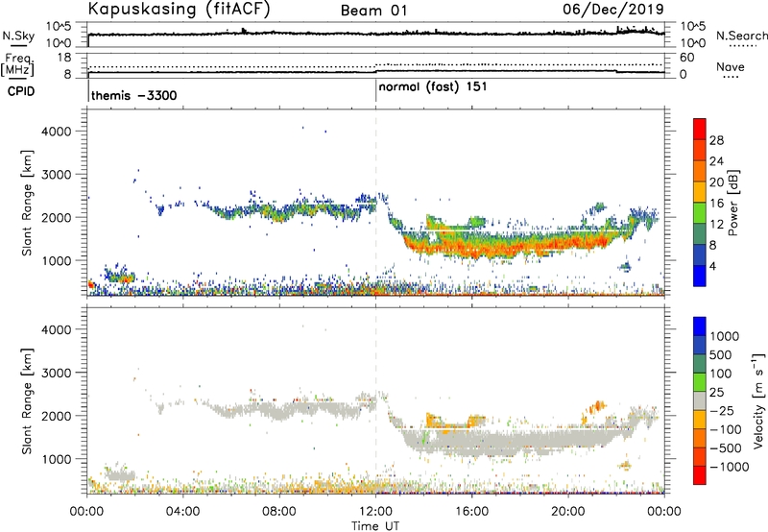Select the 'themis -3300' CPID text
The image size is (768, 532).
click(x=134, y=95)
